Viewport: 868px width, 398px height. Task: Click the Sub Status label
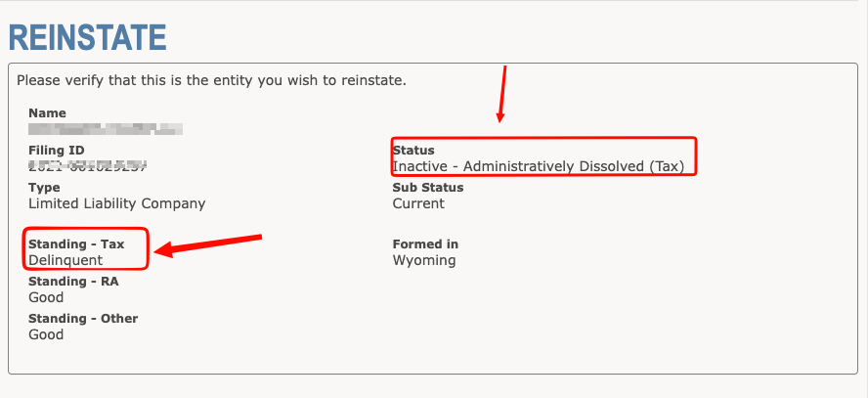[428, 188]
